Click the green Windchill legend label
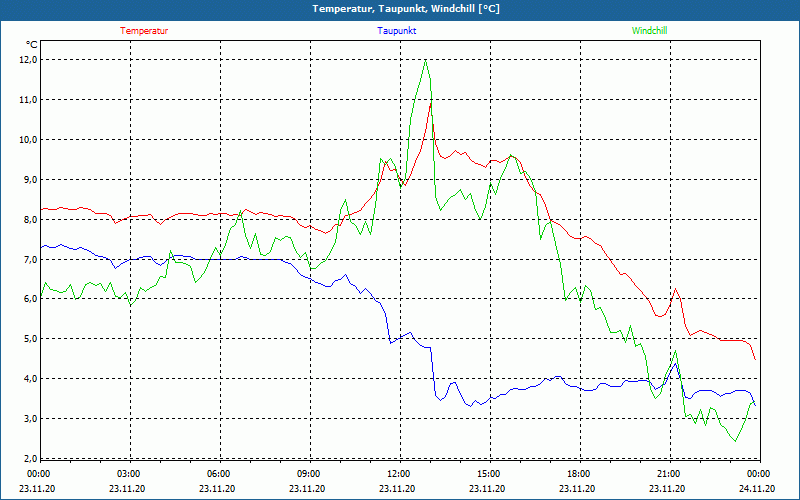This screenshot has width=800, height=500. (650, 30)
